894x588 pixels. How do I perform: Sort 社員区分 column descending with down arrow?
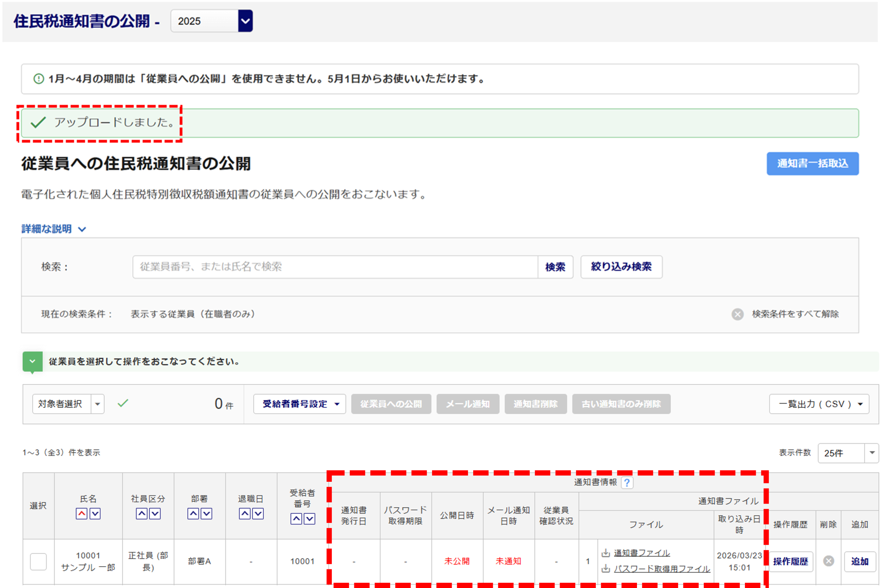(x=155, y=513)
